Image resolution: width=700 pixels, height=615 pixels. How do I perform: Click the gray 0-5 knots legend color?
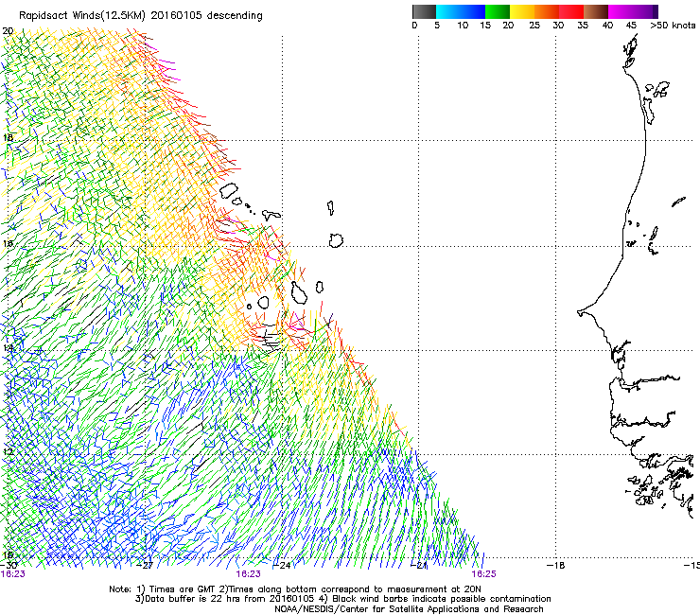[424, 11]
